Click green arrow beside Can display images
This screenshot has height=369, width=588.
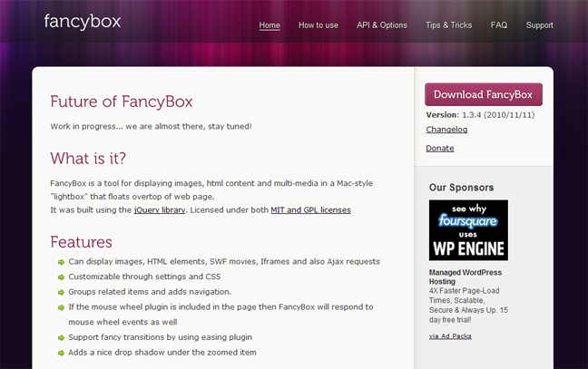tap(61, 262)
